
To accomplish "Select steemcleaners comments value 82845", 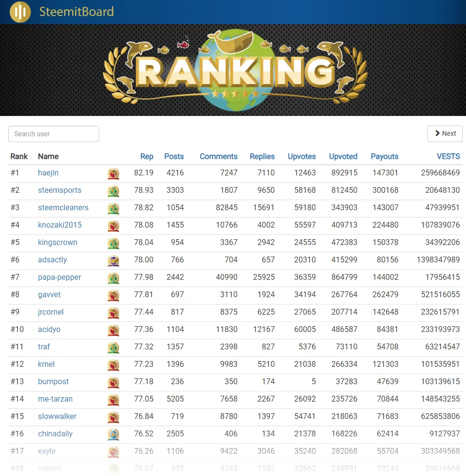I will click(x=226, y=208).
